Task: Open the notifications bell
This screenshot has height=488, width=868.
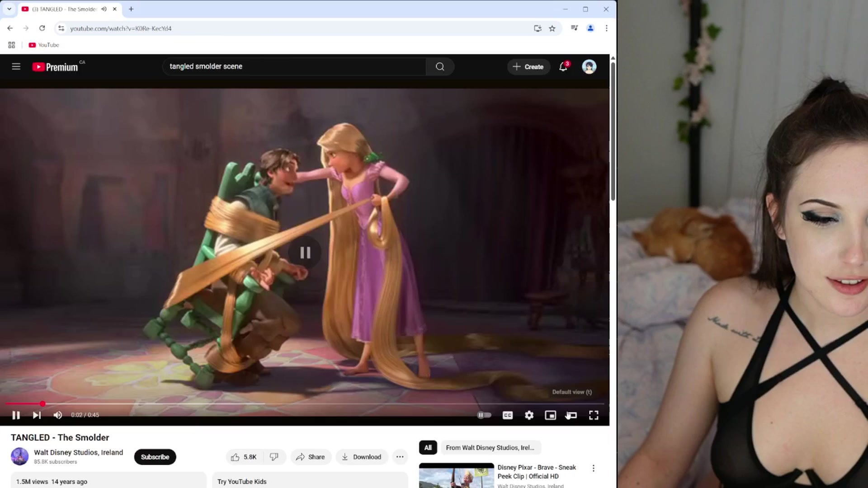Action: tap(563, 67)
